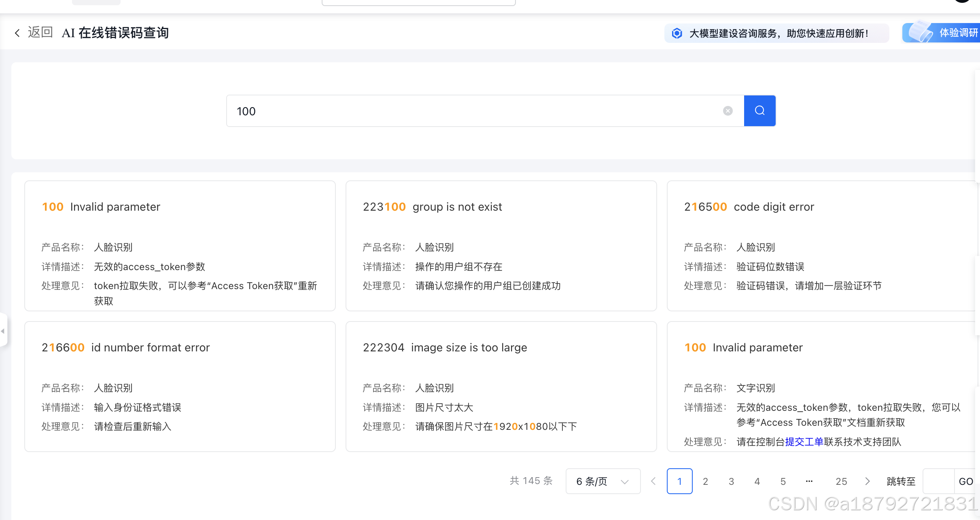980x520 pixels.
Task: Select page 25 in pagination
Action: 842,481
